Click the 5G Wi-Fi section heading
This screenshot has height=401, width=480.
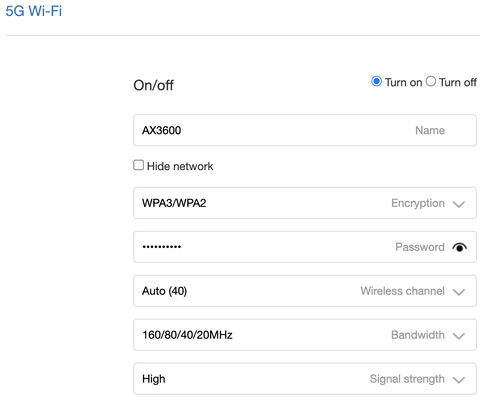tap(34, 11)
